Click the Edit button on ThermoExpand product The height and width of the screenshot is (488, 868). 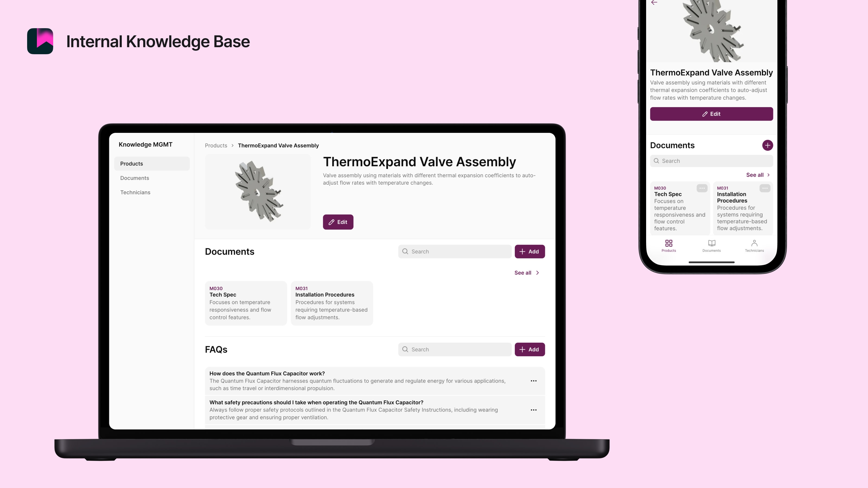point(338,222)
